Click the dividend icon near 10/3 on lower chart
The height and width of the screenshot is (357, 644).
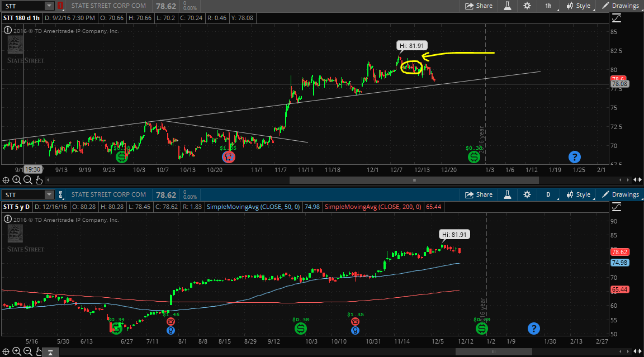tap(301, 329)
